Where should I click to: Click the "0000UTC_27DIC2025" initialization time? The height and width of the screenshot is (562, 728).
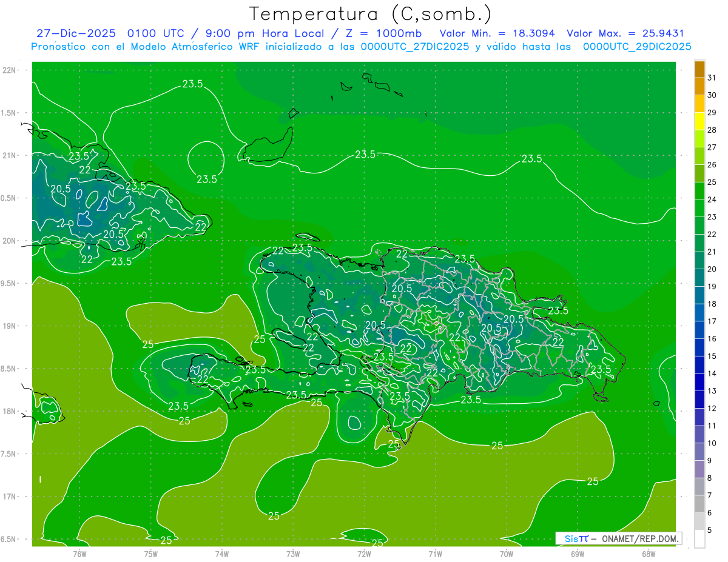tap(415, 47)
